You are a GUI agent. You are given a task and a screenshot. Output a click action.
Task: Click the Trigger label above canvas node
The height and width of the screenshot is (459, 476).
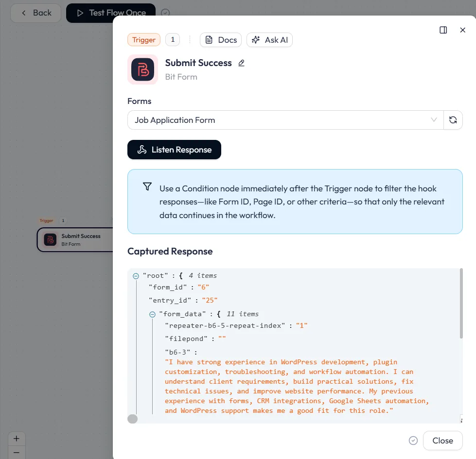47,221
